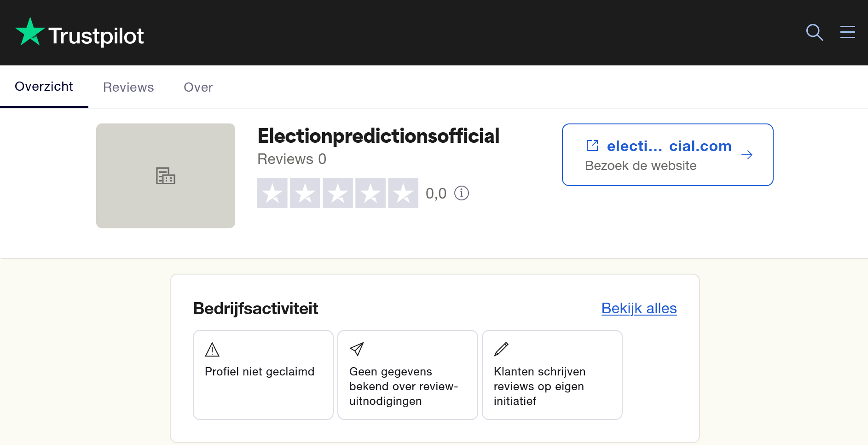
Task: Click the paper plane icon
Action: 357,349
